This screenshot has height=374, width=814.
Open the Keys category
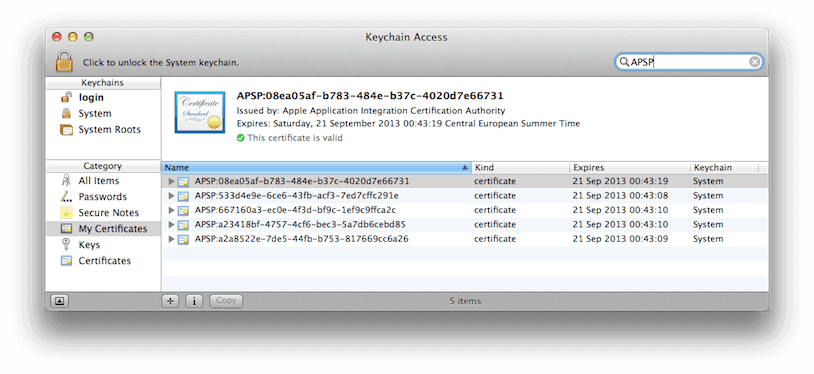89,245
